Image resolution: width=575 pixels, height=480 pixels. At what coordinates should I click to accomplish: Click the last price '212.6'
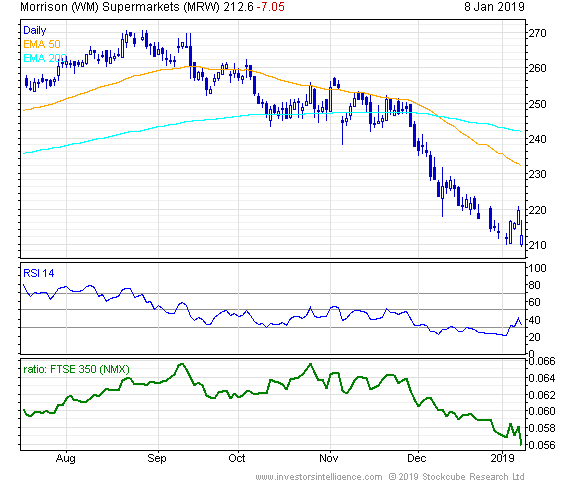238,7
